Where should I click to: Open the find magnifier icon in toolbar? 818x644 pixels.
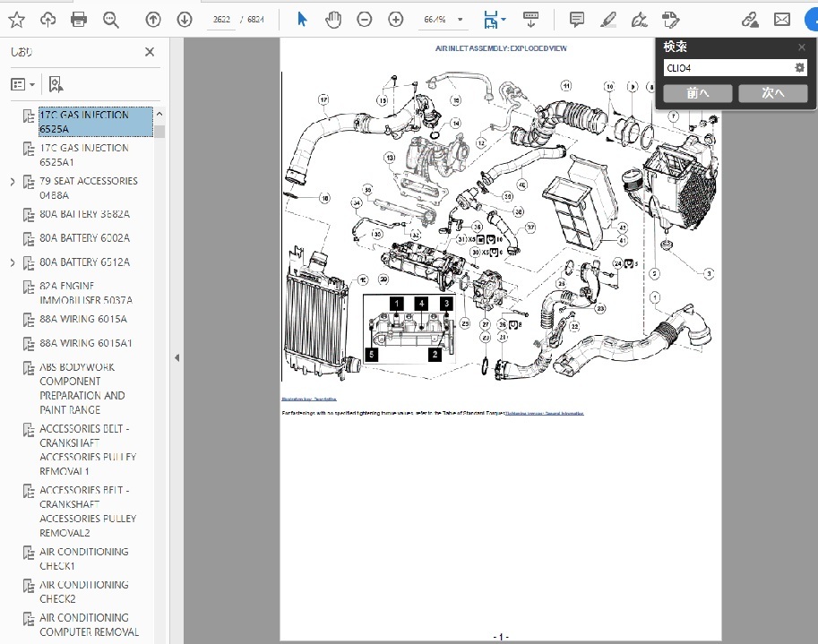(x=110, y=20)
